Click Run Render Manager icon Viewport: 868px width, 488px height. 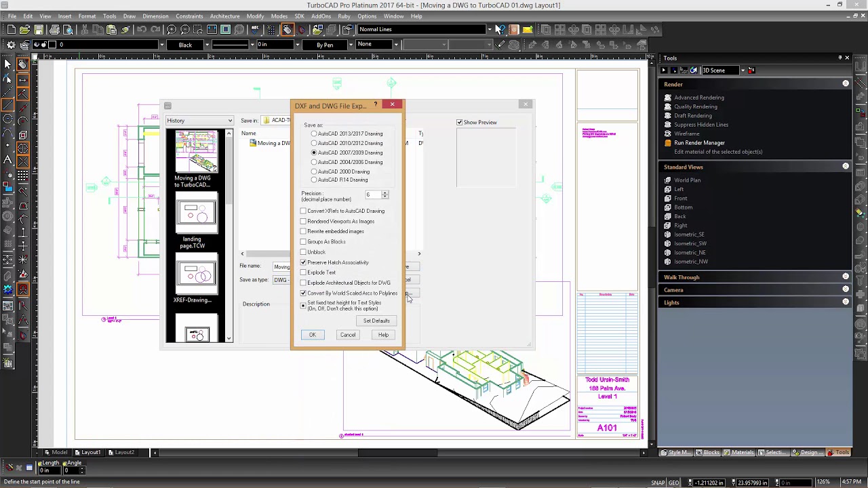pos(668,143)
